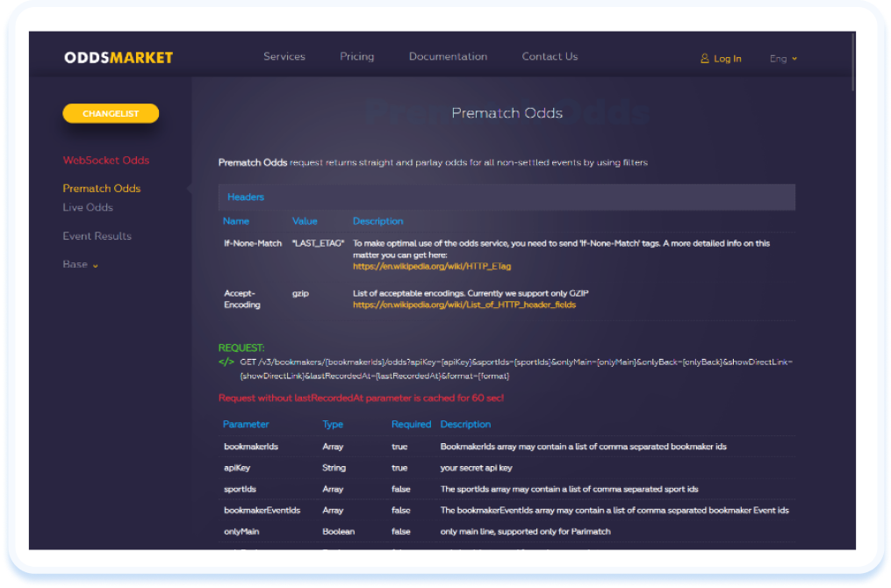
Task: Open the Services page
Action: click(284, 56)
